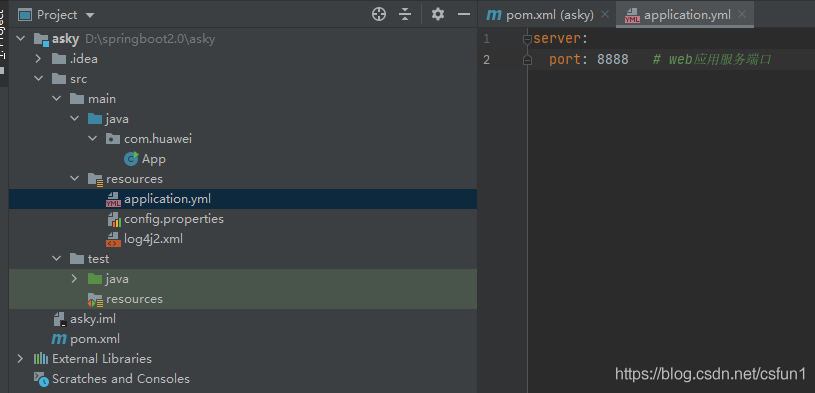Select App class in project tree

(154, 159)
